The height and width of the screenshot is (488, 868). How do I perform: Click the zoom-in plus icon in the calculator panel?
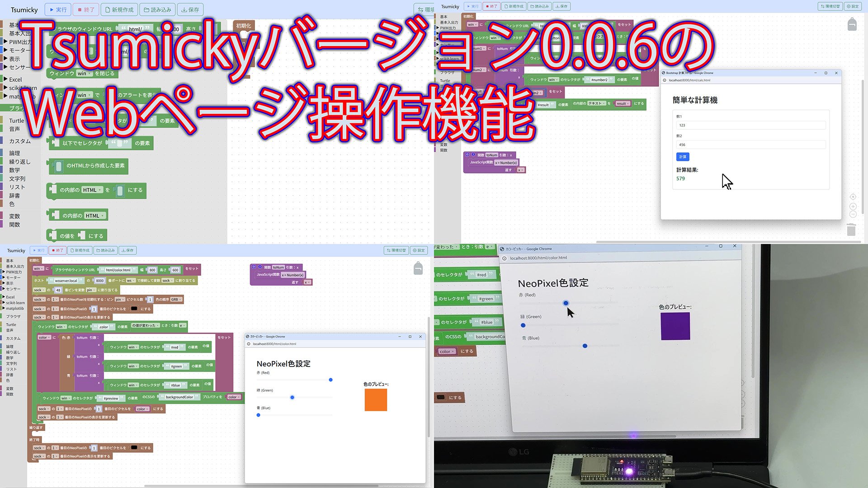853,206
